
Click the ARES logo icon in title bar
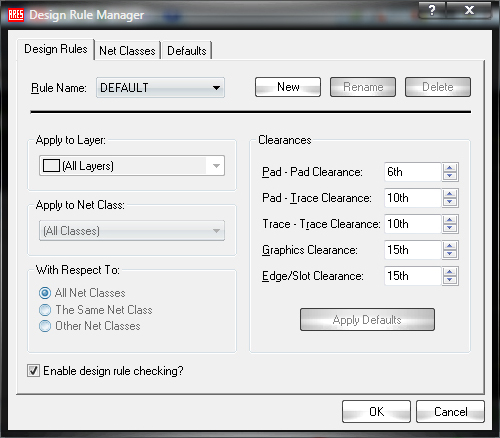coord(16,15)
